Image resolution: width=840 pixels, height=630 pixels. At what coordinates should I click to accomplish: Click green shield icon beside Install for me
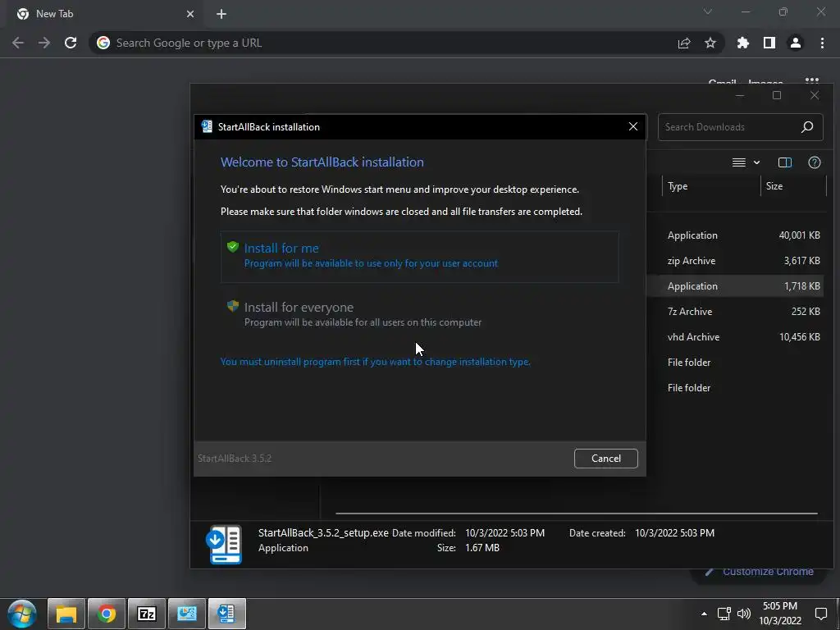pyautogui.click(x=232, y=247)
